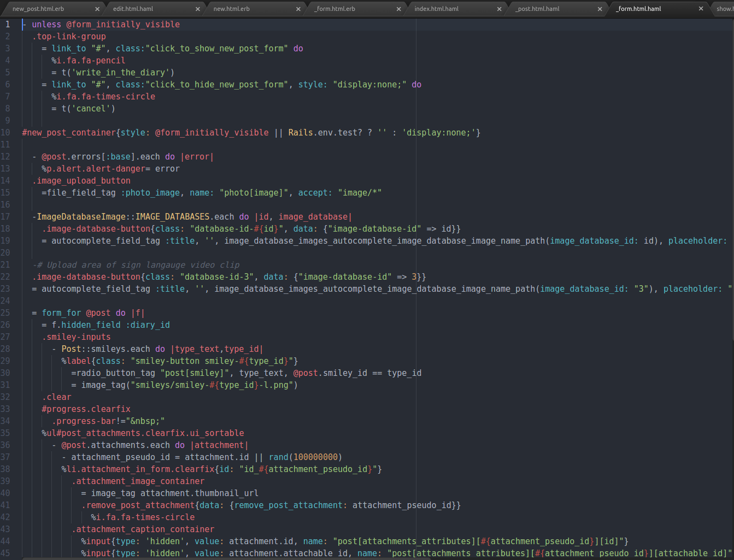Click comment 'Upload area of sign langauge video clip'
The width and height of the screenshot is (734, 560).
(143, 265)
